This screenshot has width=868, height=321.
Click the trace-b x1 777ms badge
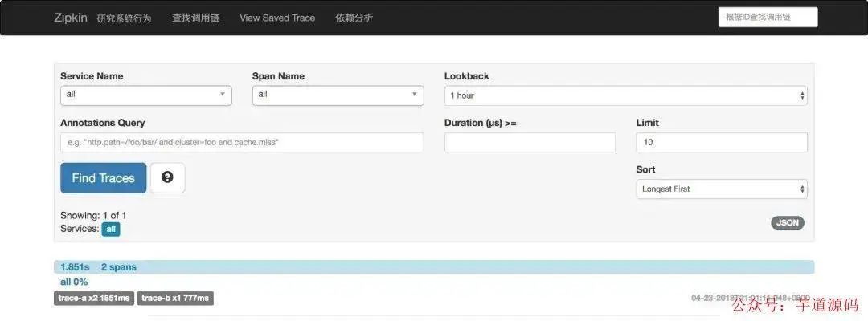[175, 299]
